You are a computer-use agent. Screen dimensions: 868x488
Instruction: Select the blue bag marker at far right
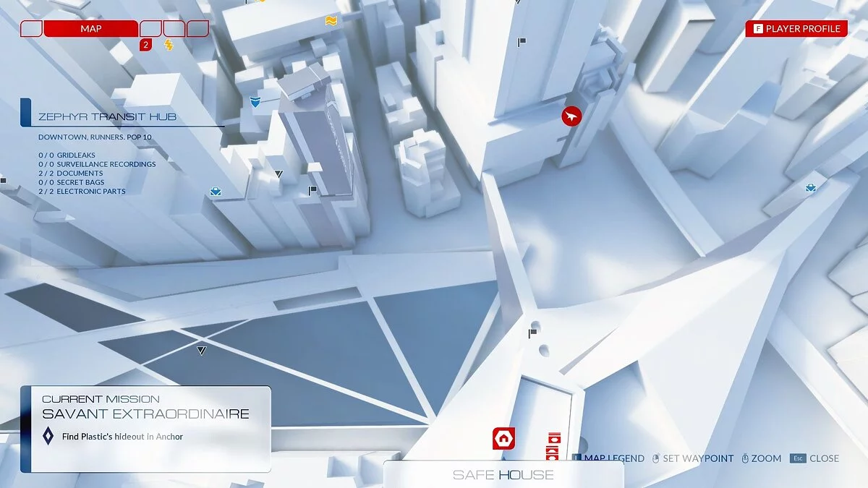[x=811, y=188]
